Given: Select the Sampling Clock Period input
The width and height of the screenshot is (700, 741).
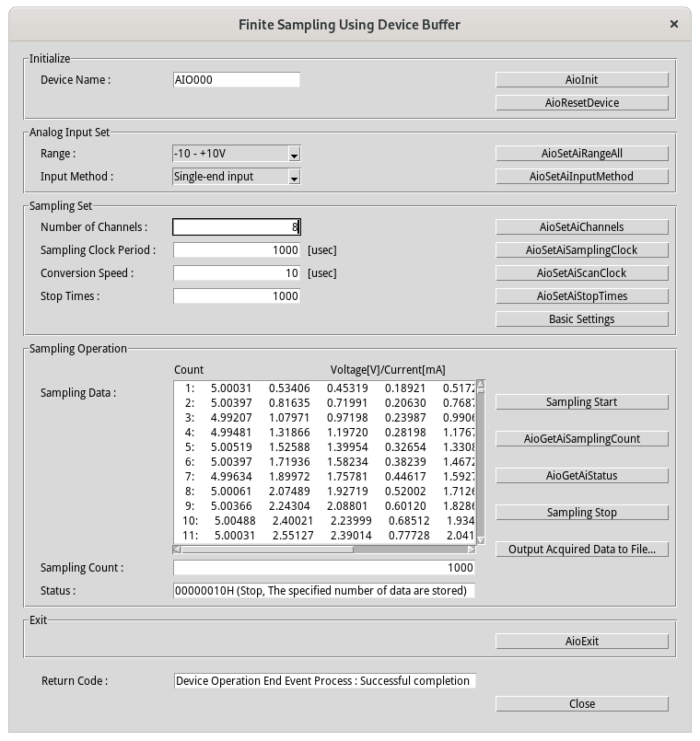Looking at the screenshot, I should pos(236,250).
